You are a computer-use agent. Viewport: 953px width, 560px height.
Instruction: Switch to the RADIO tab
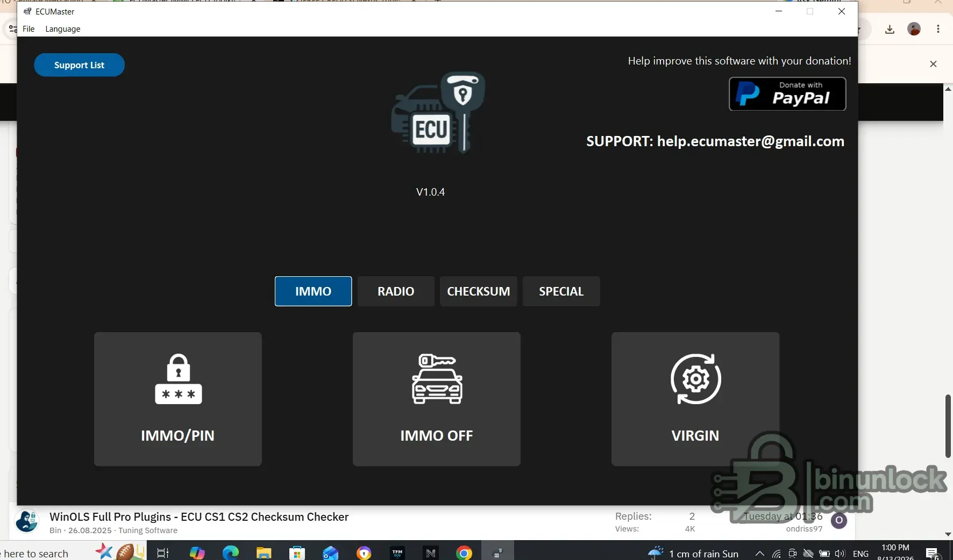(x=396, y=291)
